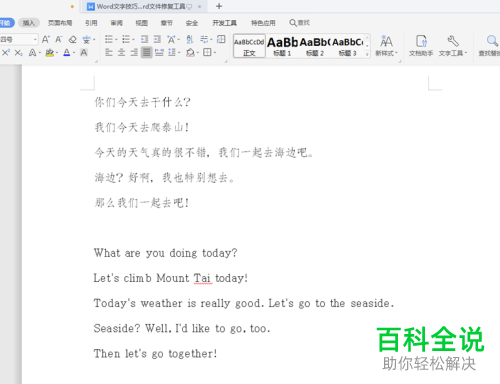Switch to the 插入 ribbon tab
Screen dimensions: 500x384
29,23
